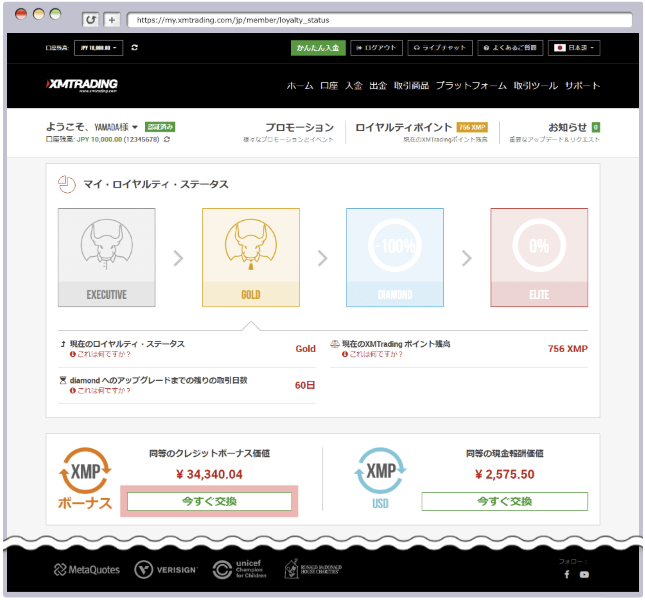Screen dimensions: 645x600
Task: Click the green verified badge near YAMADA
Action: [160, 127]
